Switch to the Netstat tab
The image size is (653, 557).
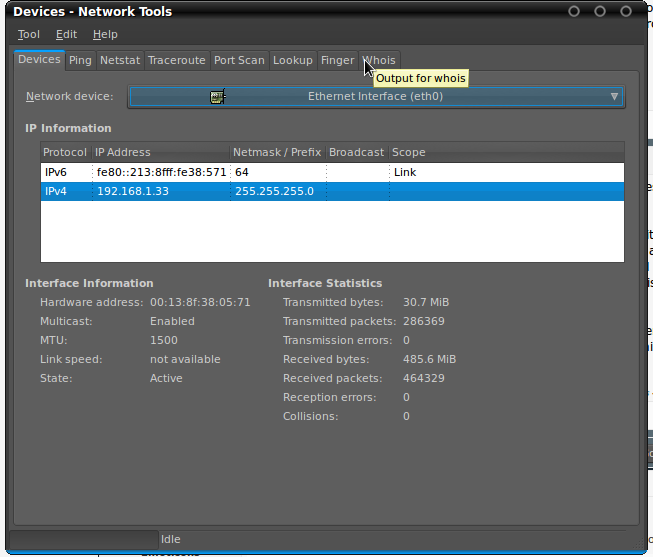tap(120, 60)
